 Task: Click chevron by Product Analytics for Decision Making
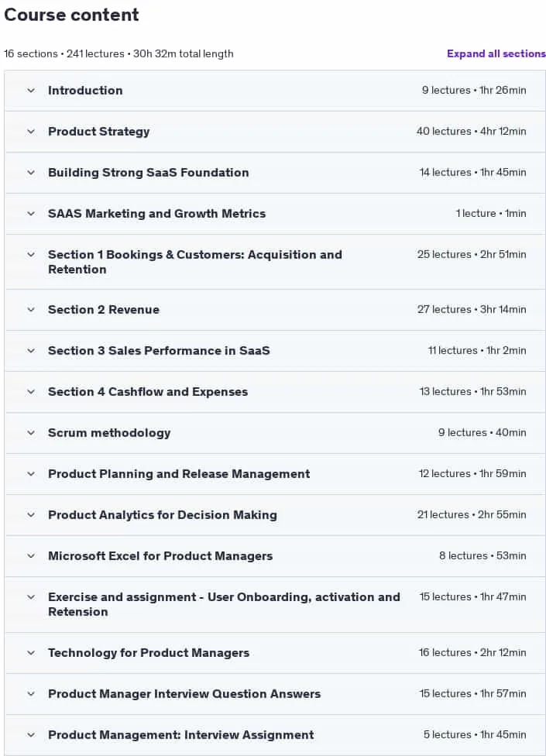point(31,514)
